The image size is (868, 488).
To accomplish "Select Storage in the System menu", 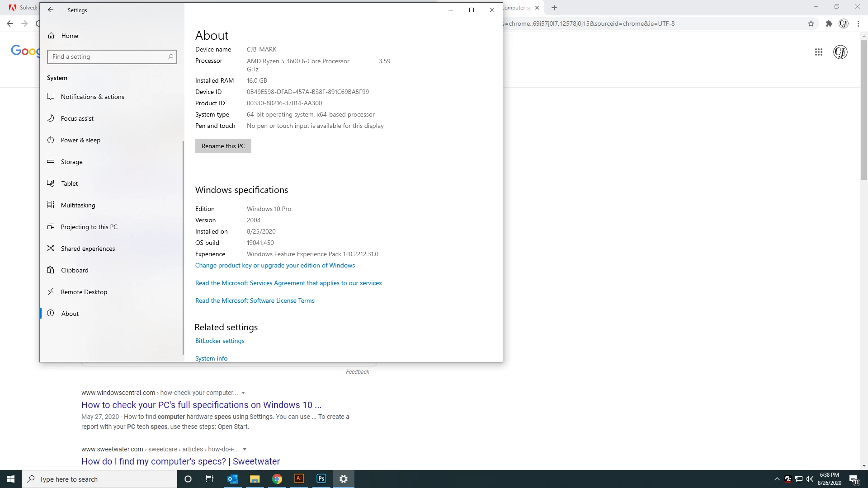I will [71, 162].
